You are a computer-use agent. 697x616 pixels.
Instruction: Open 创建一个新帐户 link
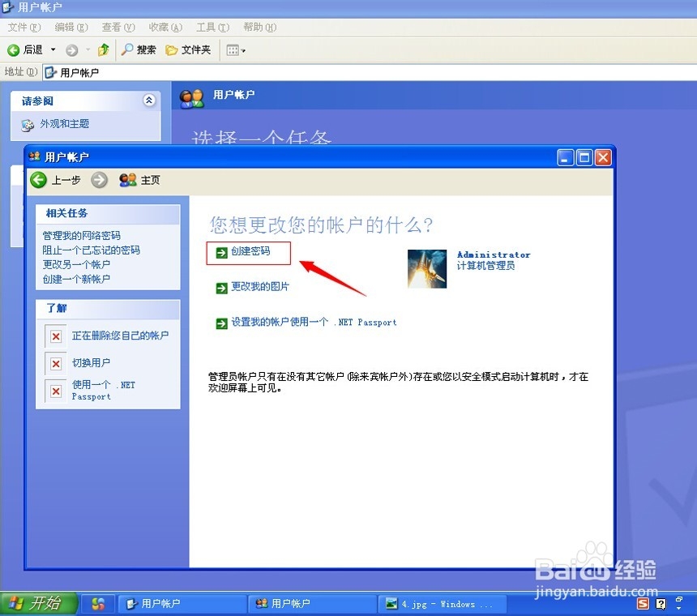[76, 279]
